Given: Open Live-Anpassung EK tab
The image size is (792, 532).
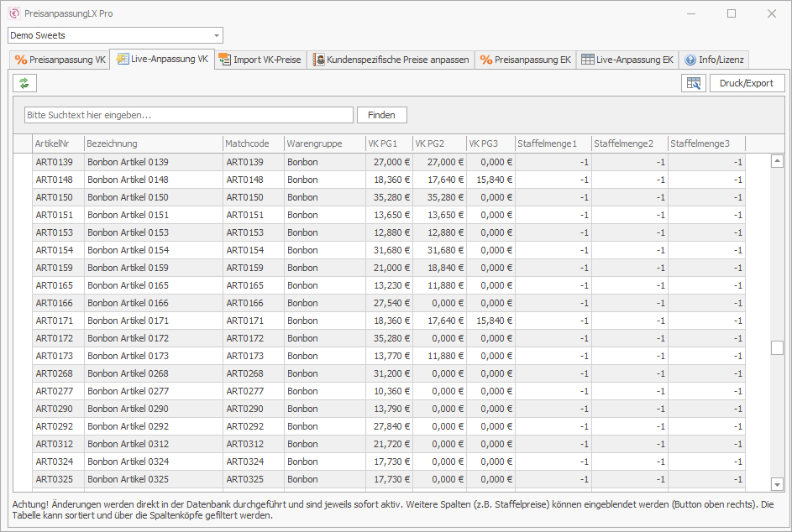Looking at the screenshot, I should (x=627, y=60).
